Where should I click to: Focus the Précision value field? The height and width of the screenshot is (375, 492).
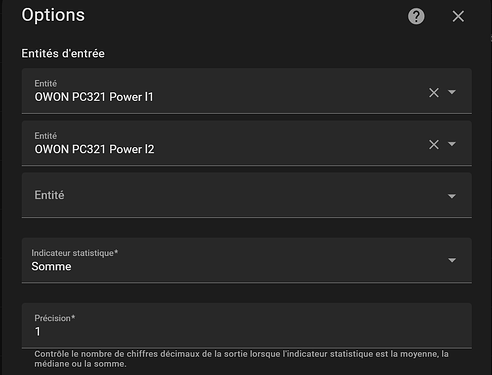click(x=247, y=326)
